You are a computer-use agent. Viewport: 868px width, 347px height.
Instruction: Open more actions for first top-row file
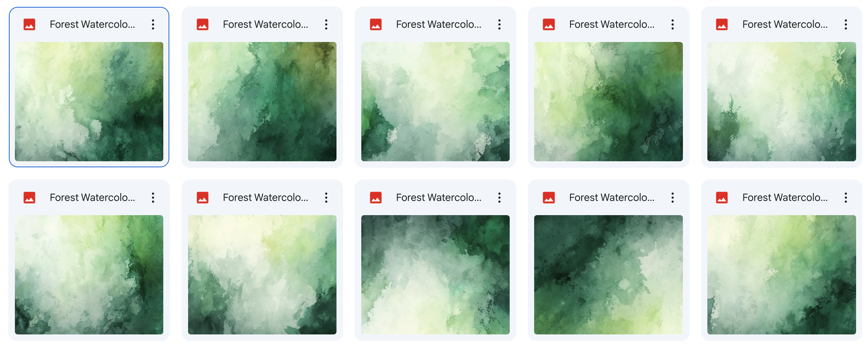click(153, 24)
